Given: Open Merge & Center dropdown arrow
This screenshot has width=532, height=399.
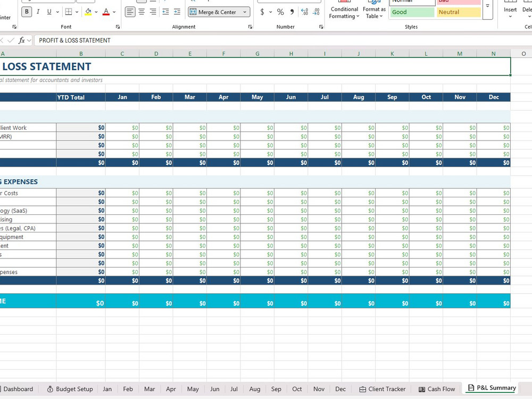Looking at the screenshot, I should 245,12.
